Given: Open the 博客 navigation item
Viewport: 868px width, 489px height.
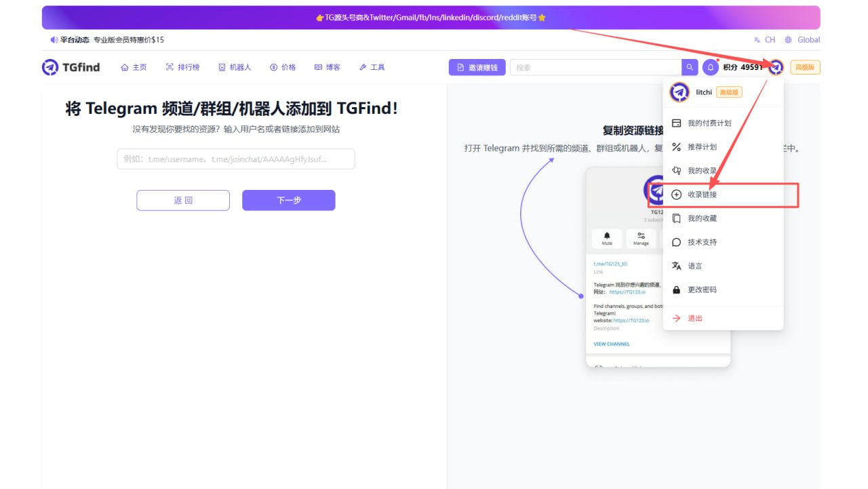Looking at the screenshot, I should pyautogui.click(x=328, y=67).
